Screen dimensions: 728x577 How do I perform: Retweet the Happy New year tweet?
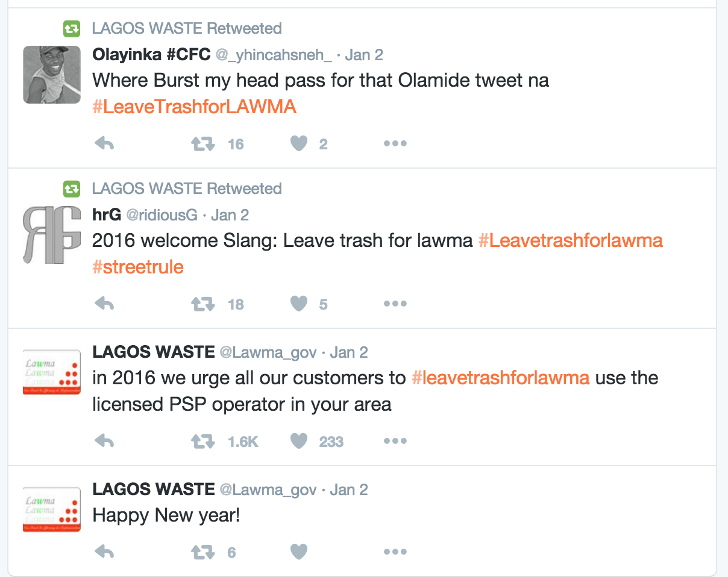(x=203, y=552)
